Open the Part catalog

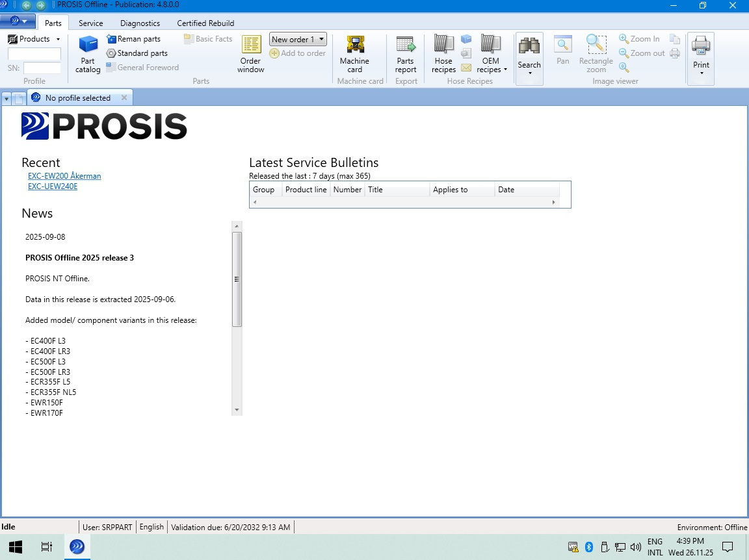[x=88, y=53]
